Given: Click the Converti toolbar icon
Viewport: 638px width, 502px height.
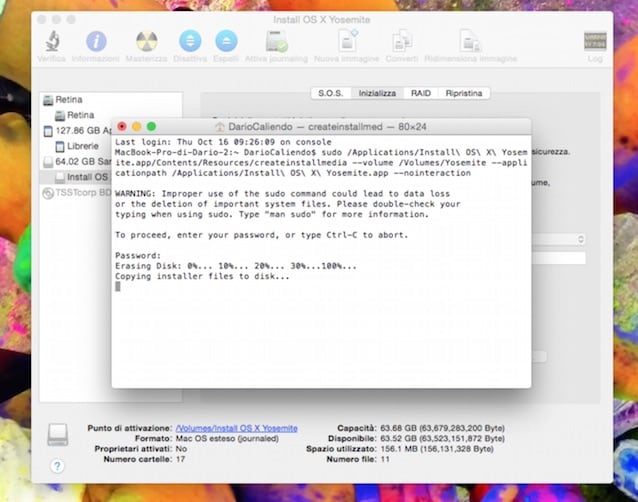Looking at the screenshot, I should (x=402, y=41).
